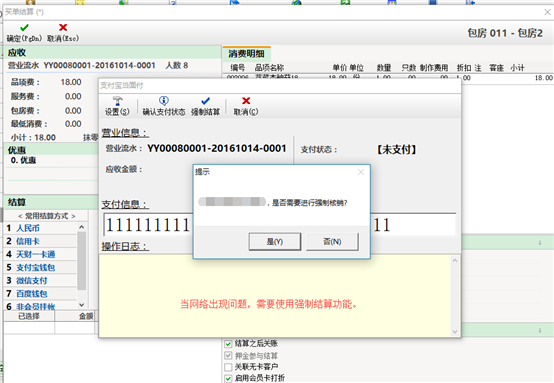Click the 常用结算方式 selector header
This screenshot has width=554, height=383.
[46, 216]
